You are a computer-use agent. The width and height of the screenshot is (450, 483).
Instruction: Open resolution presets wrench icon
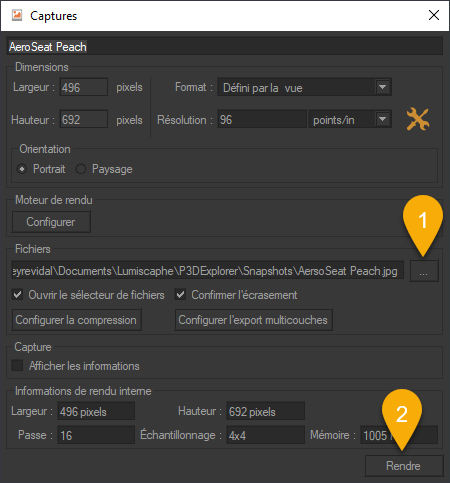click(x=418, y=119)
